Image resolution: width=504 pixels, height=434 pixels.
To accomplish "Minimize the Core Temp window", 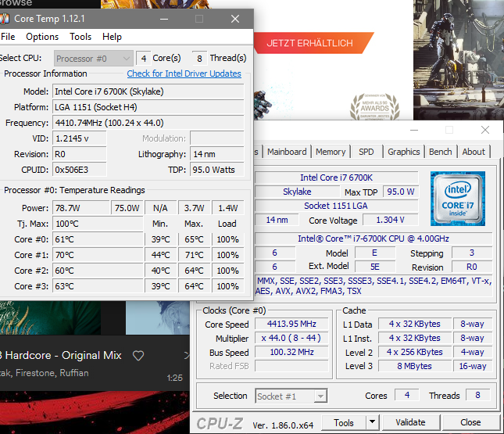I will [x=164, y=19].
